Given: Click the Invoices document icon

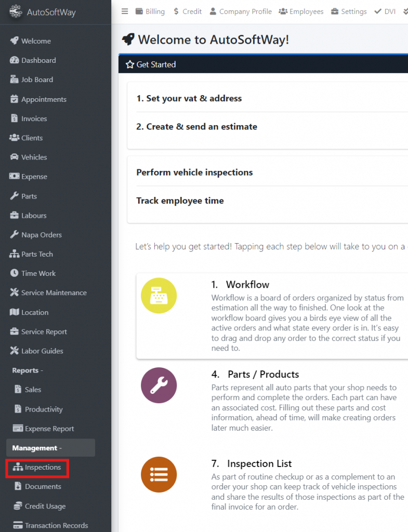Looking at the screenshot, I should 14,118.
